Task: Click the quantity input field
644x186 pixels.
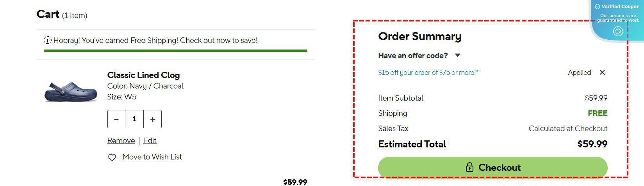Action: point(134,119)
